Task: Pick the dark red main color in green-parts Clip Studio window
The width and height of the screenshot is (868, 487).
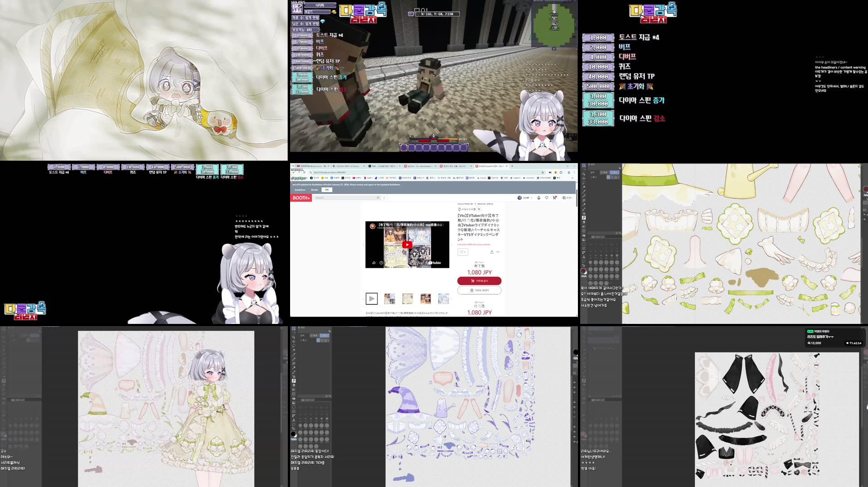Action: click(583, 271)
